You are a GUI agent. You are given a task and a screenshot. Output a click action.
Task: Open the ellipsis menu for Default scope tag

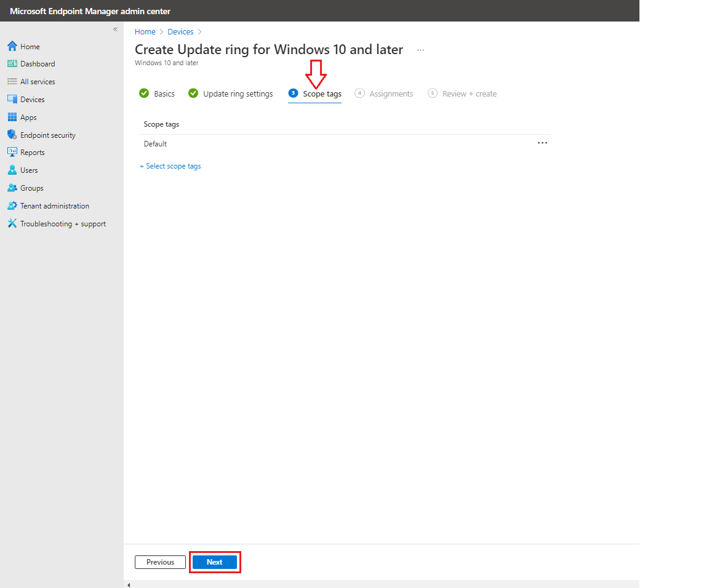(542, 143)
